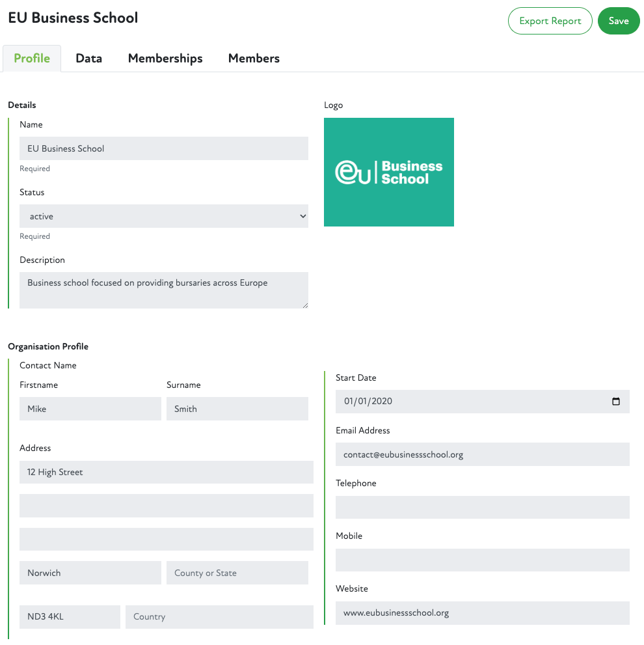Image resolution: width=644 pixels, height=645 pixels.
Task: Select the Website input field
Action: click(x=482, y=612)
